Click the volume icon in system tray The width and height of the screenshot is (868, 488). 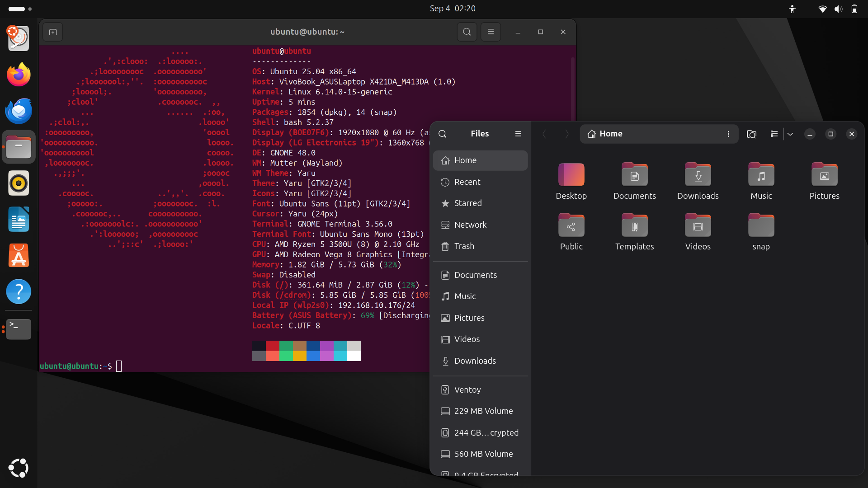click(x=839, y=9)
